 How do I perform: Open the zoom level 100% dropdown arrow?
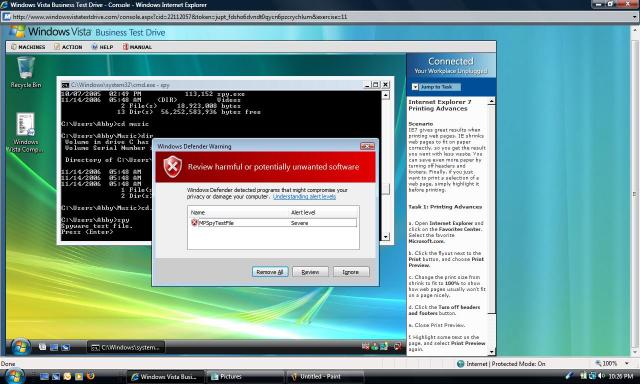[x=627, y=363]
